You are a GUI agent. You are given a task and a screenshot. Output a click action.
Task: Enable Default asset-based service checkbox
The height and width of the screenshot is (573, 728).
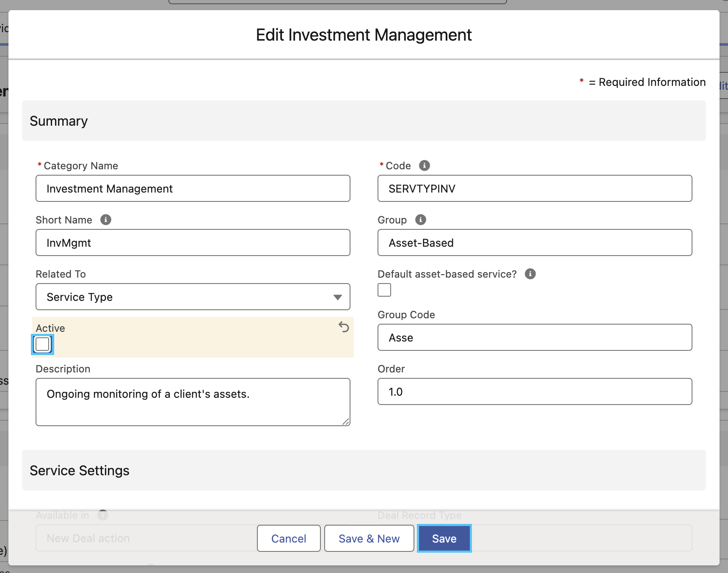click(x=384, y=290)
